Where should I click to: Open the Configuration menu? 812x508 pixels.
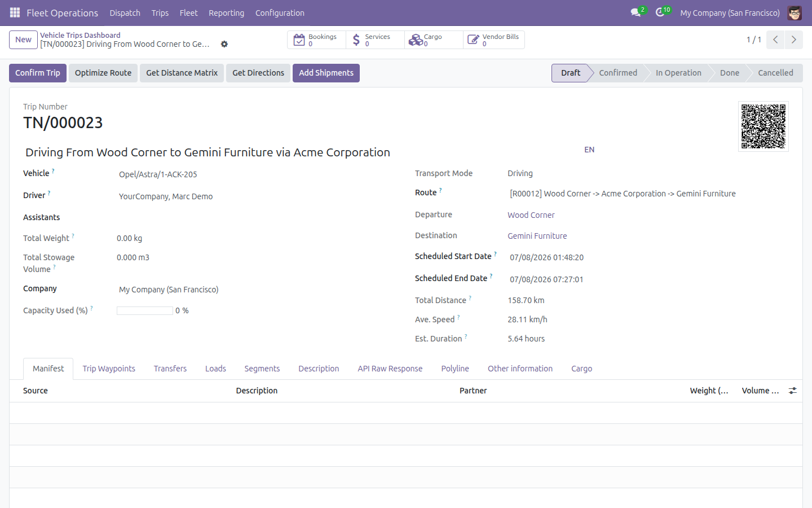(280, 12)
